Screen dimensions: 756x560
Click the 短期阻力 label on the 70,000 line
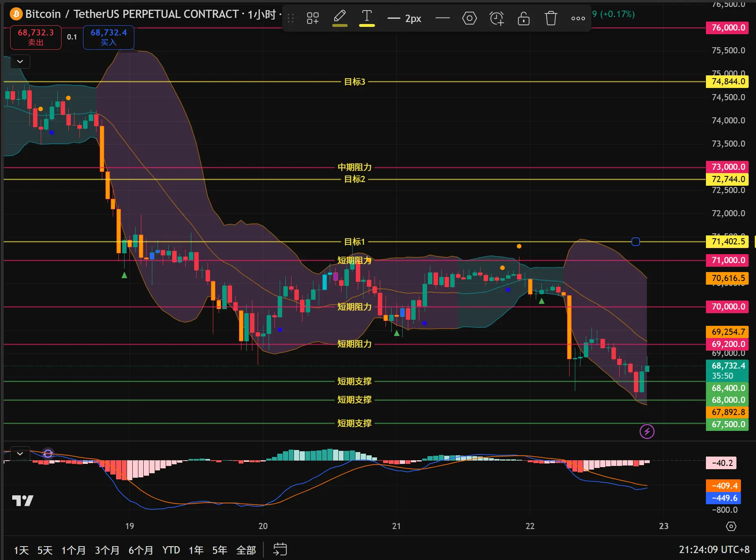pos(355,307)
